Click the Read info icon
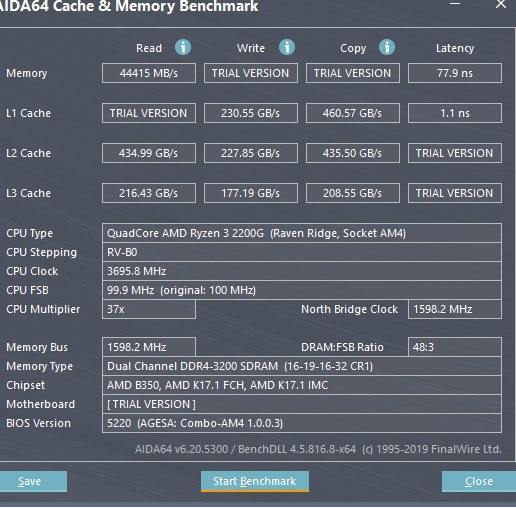The image size is (516, 508). point(183,47)
